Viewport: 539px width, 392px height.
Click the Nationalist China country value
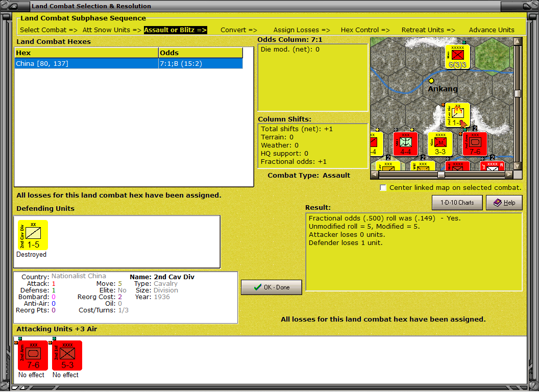(x=79, y=276)
